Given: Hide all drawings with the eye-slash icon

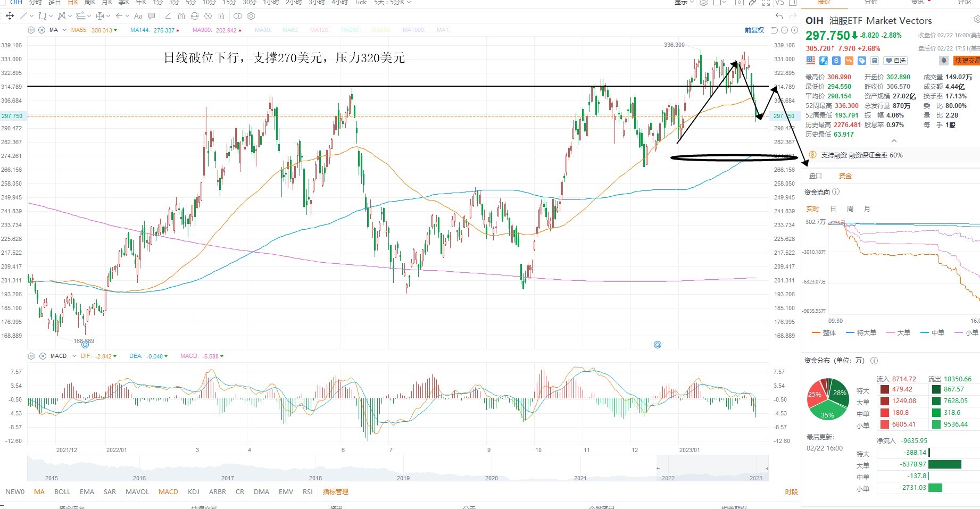Looking at the screenshot, I should tap(208, 16).
